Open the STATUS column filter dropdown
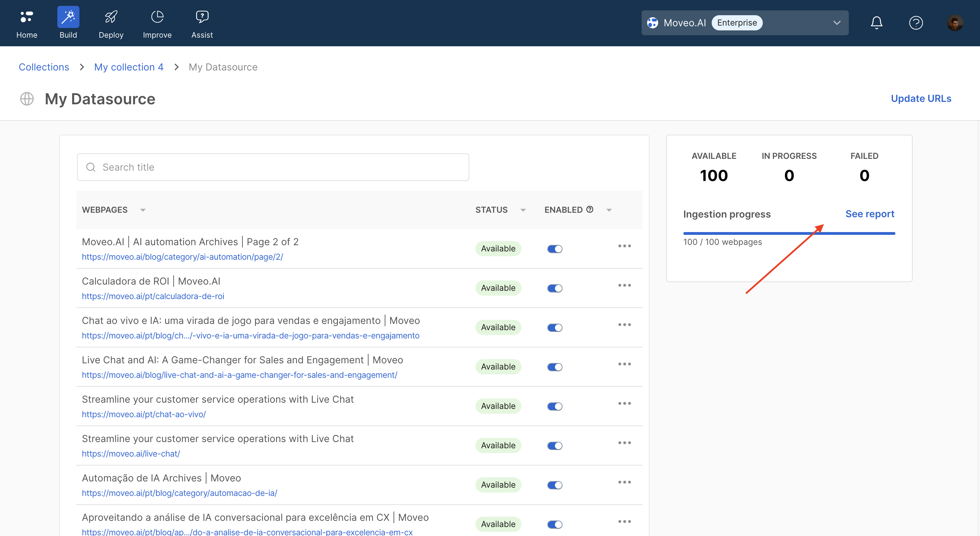Viewport: 980px width, 536px height. (523, 210)
